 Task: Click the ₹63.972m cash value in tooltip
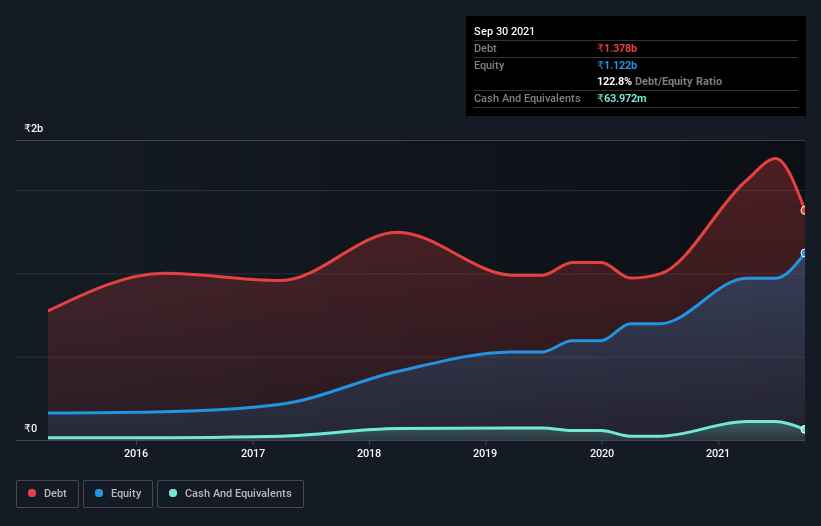click(622, 98)
